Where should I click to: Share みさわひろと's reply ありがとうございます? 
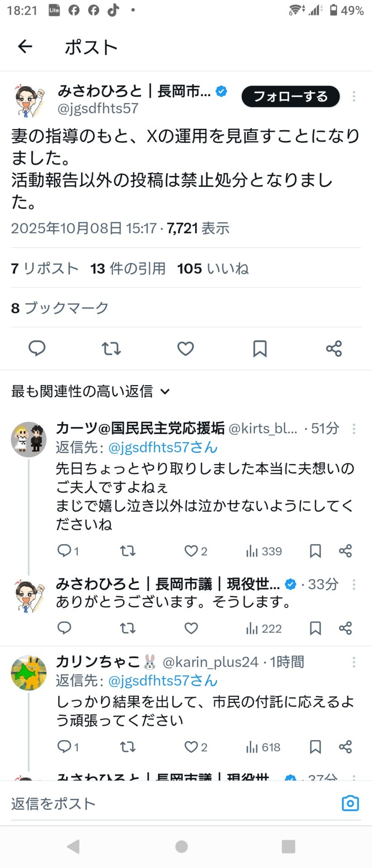point(345,628)
